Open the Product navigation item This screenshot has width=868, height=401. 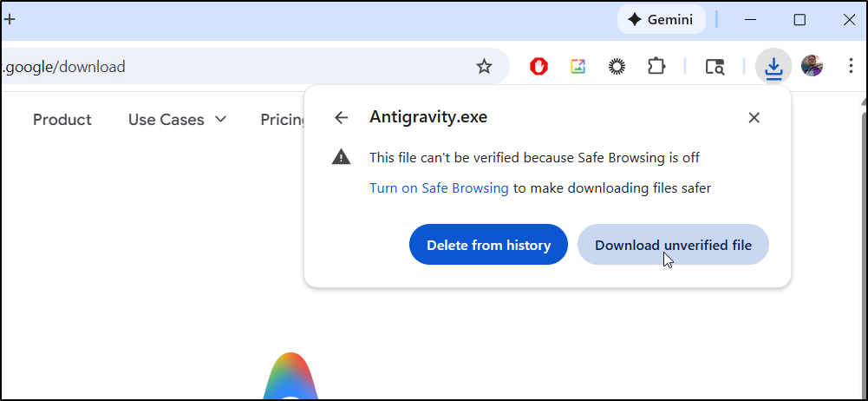tap(62, 120)
